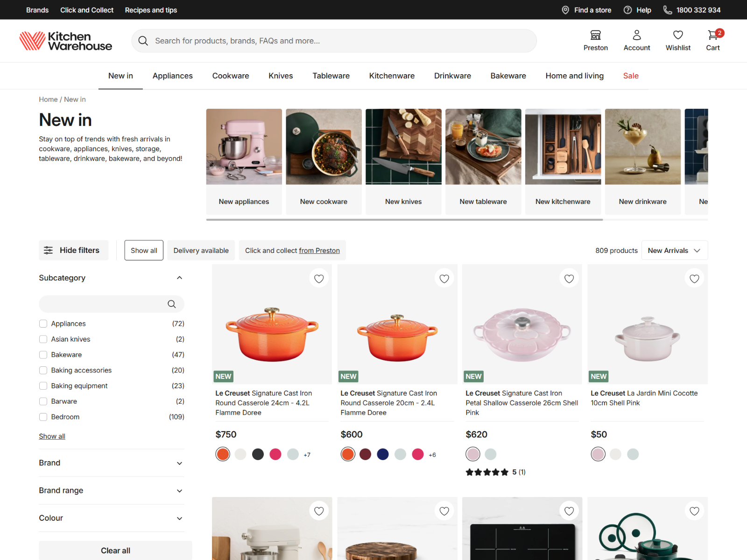Click the category carousel horizontal scrollbar

404,219
